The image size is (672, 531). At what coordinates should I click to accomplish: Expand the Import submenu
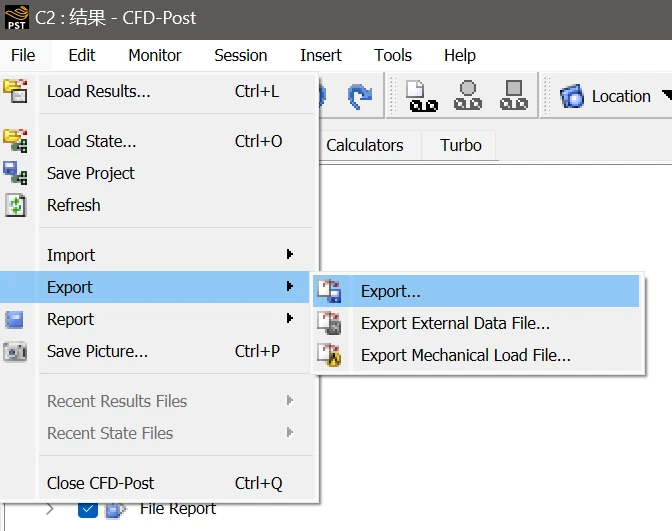167,255
